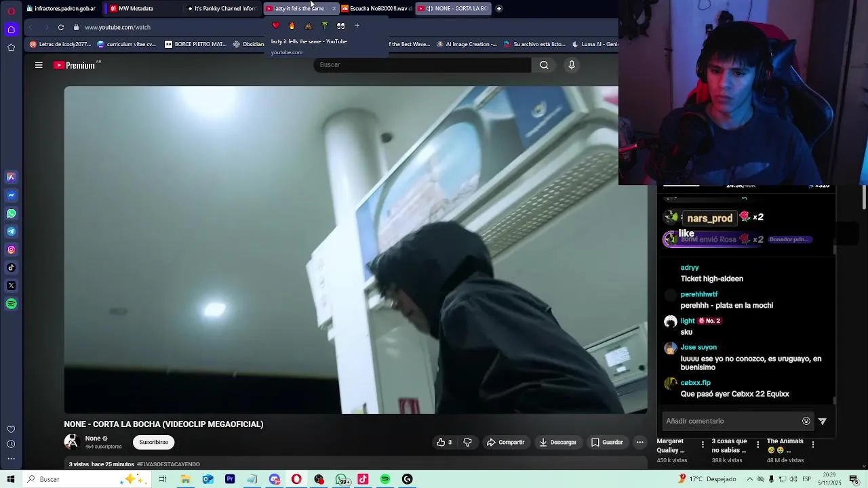React with the fire tab emoji
Viewport: 868px width, 488px height.
coord(292,26)
